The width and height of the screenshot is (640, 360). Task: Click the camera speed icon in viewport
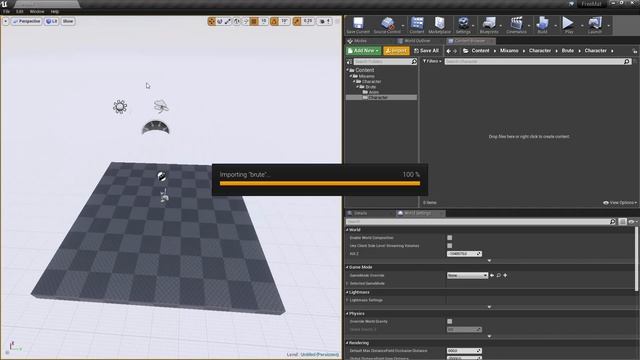click(x=324, y=21)
